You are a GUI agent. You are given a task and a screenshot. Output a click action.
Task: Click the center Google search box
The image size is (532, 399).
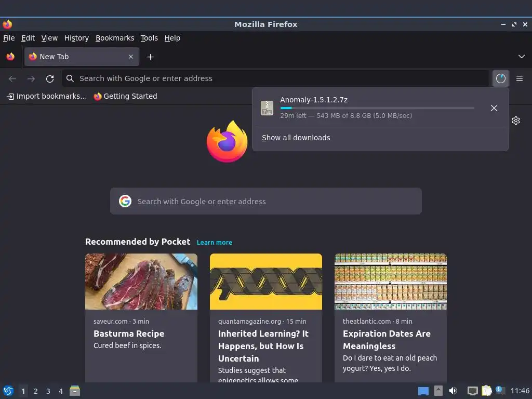[x=266, y=201]
